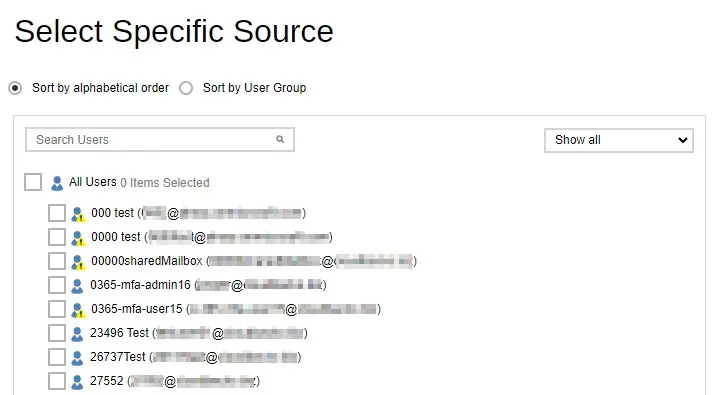Click the All Users group icon
720x395 pixels.
click(57, 183)
